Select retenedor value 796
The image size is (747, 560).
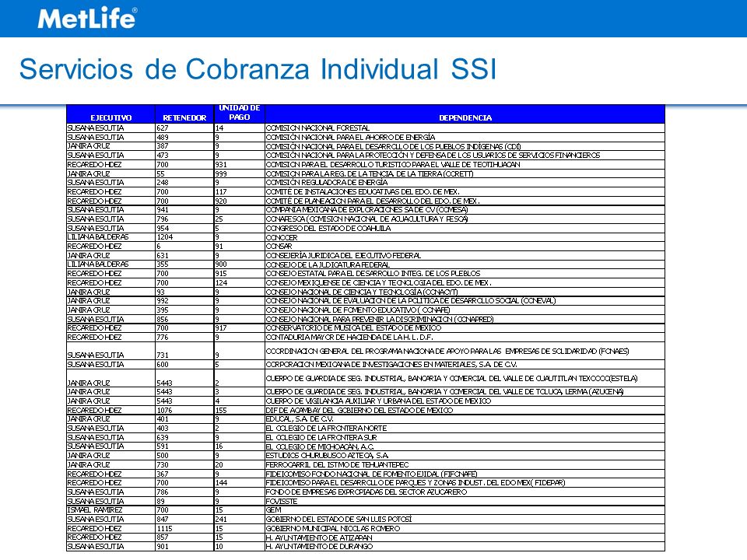point(163,219)
